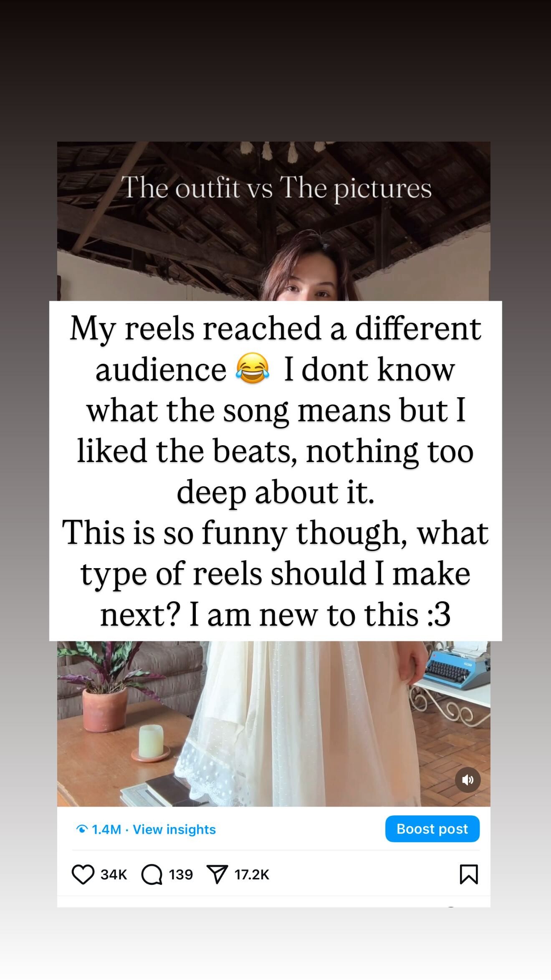
Task: Open the 34K likes count
Action: [114, 874]
